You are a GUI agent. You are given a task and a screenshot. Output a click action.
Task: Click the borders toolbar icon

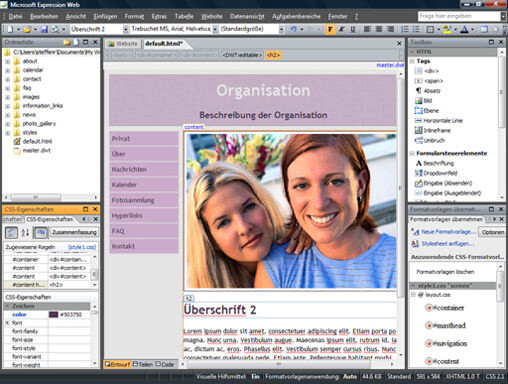coord(430,29)
